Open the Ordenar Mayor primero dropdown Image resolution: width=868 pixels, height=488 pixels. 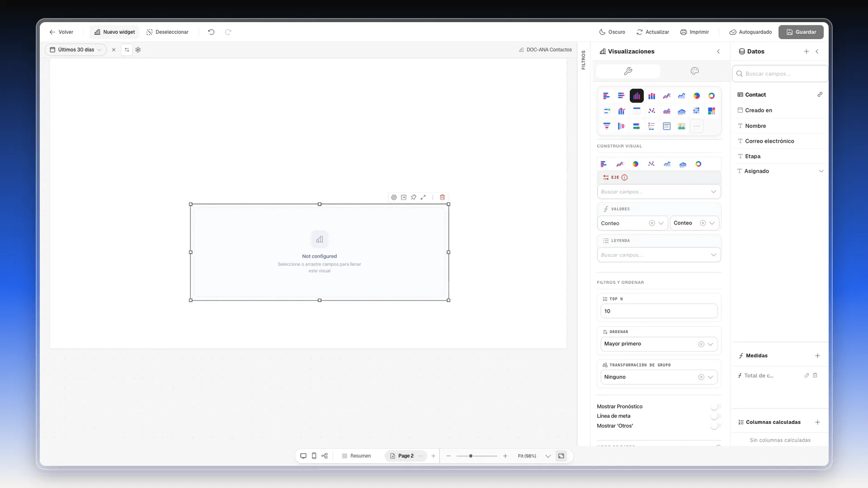[659, 344]
